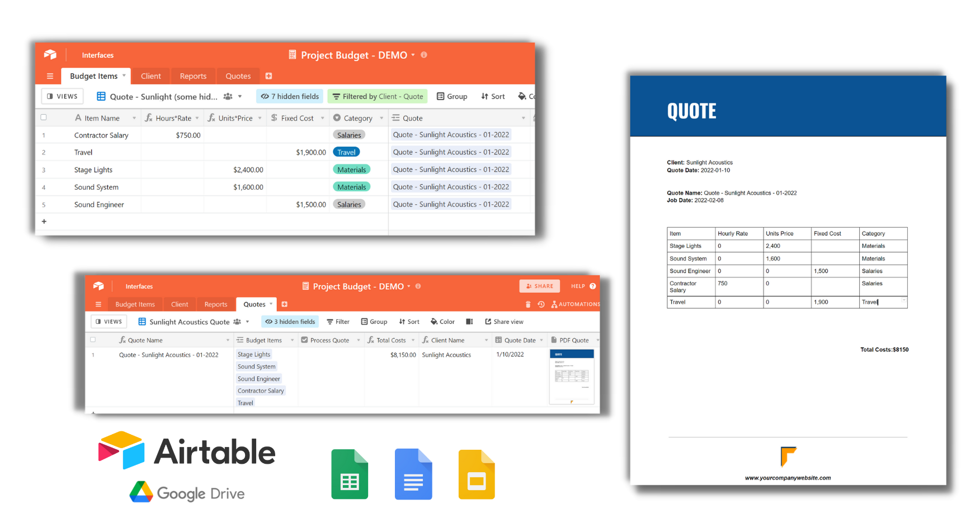The height and width of the screenshot is (527, 980).
Task: Click the PDF Quote thumbnail preview
Action: (x=572, y=376)
